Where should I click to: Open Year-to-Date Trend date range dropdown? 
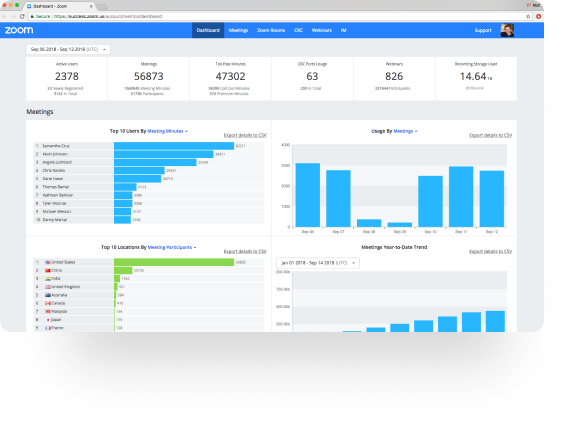318,263
